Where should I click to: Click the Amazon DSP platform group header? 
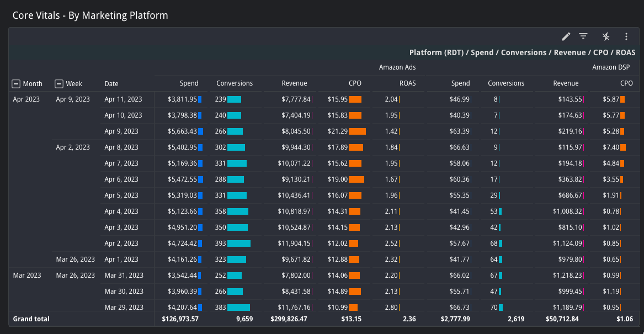[x=611, y=67]
